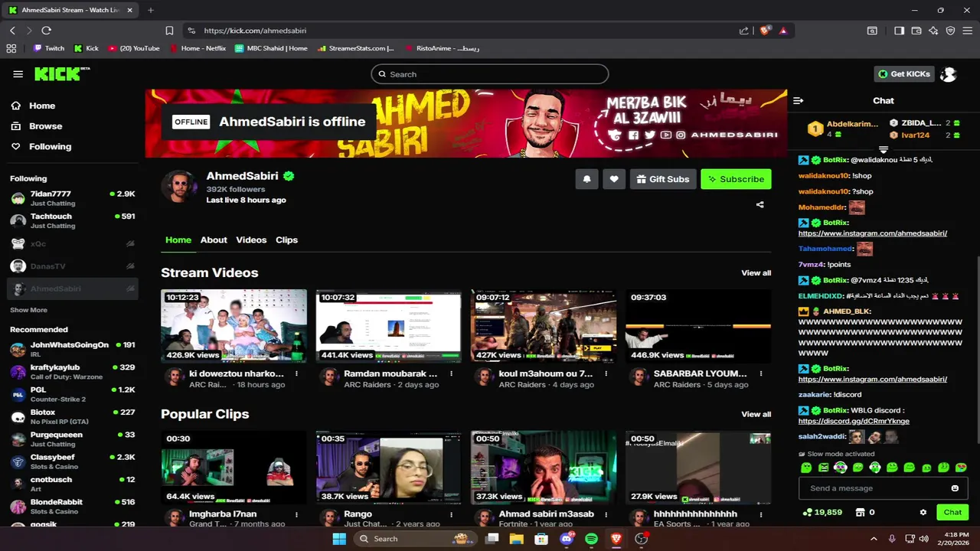The height and width of the screenshot is (551, 980).
Task: Open File Explorer from the taskbar
Action: (x=517, y=539)
